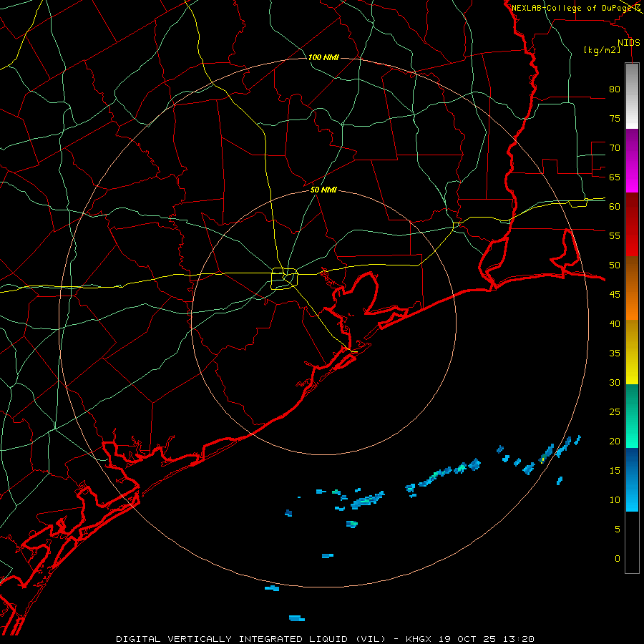Click the 75 value on the color scale

[x=615, y=118]
